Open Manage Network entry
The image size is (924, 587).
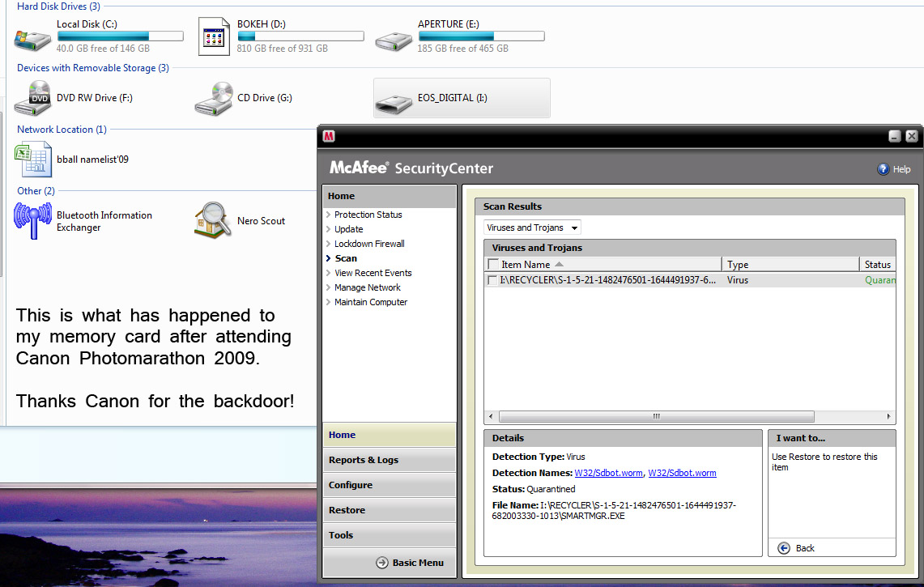point(367,287)
